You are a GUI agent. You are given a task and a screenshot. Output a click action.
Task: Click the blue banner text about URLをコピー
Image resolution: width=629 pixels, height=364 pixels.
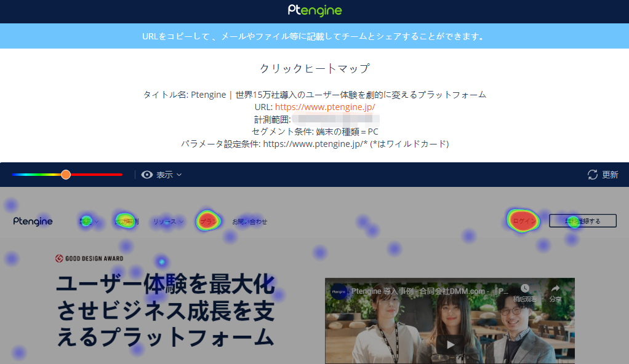pos(315,36)
